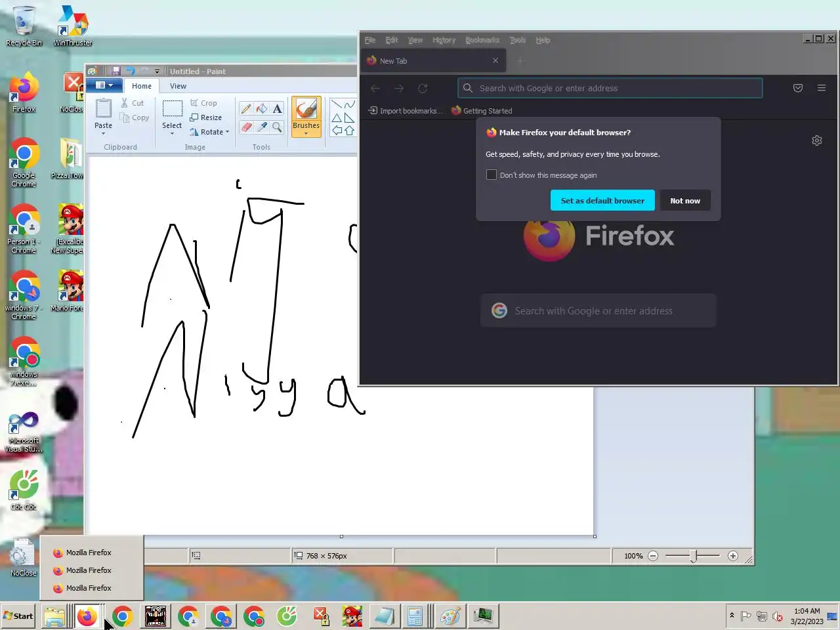Click the Paste clipboard icon
The height and width of the screenshot is (630, 840).
coord(104,109)
